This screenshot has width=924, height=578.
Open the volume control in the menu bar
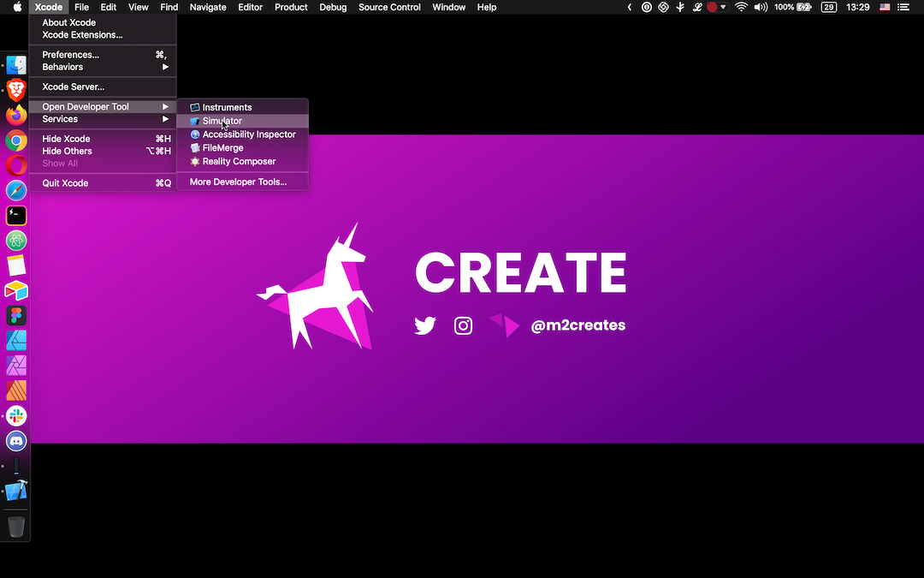click(761, 7)
